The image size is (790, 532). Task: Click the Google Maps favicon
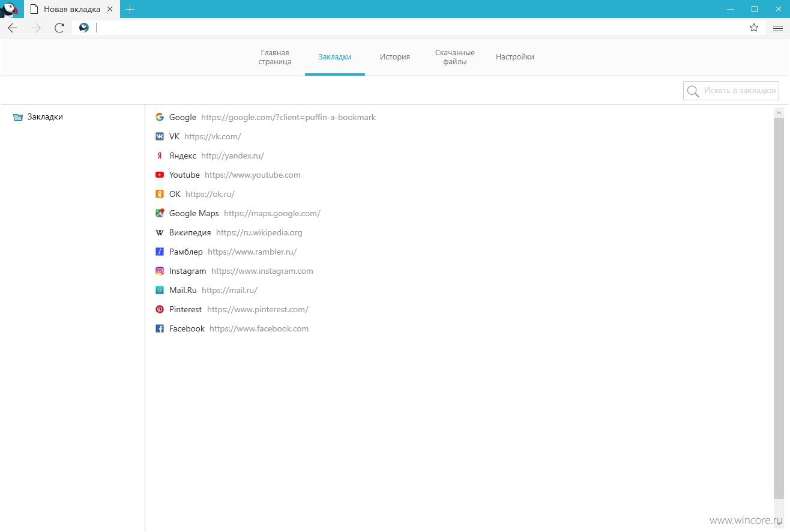(x=160, y=213)
